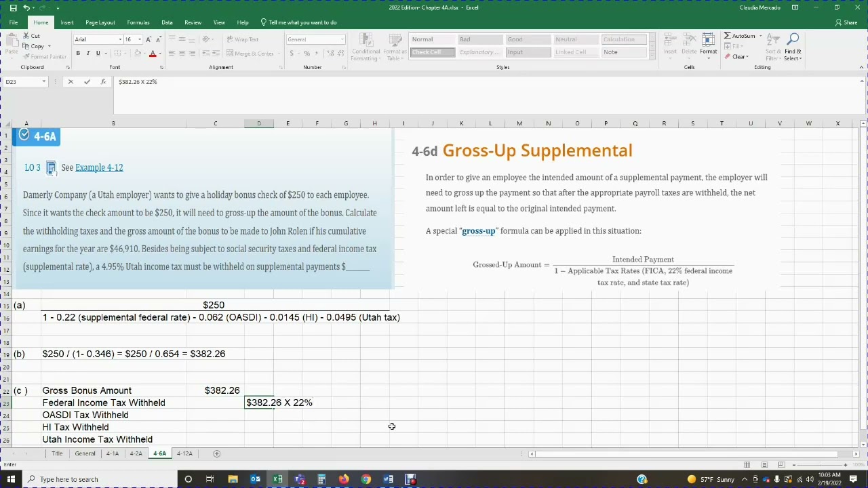Viewport: 868px width, 488px height.
Task: Switch to the Formulas ribbon tab
Action: coord(138,22)
